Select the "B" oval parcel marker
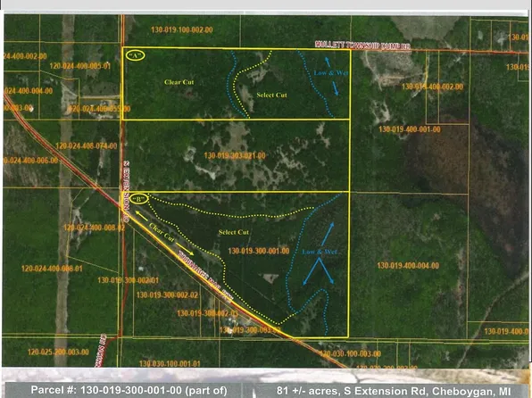The width and height of the screenshot is (532, 398). [x=138, y=199]
